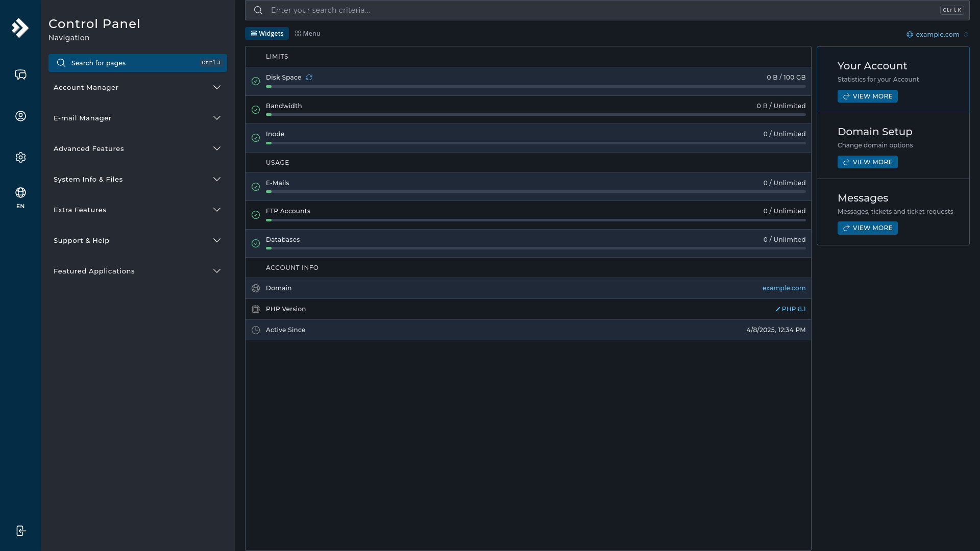This screenshot has width=980, height=551.
Task: Switch to the Menu view
Action: [x=307, y=33]
